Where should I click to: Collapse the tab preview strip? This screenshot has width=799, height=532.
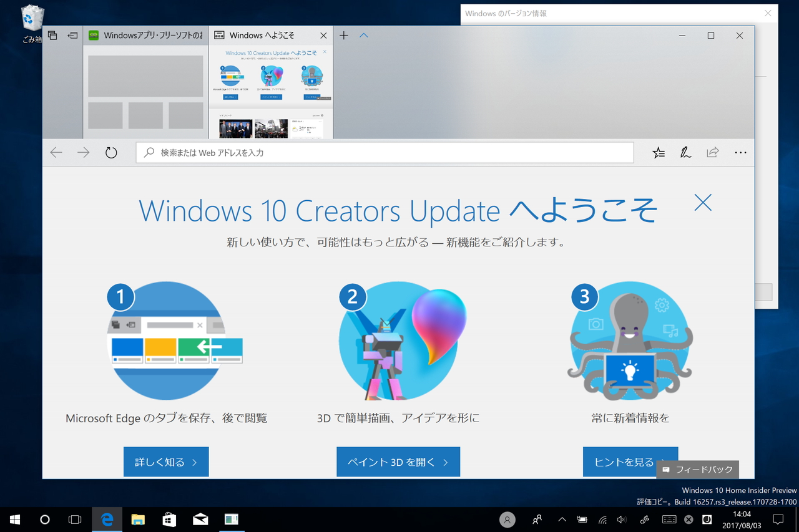click(364, 36)
